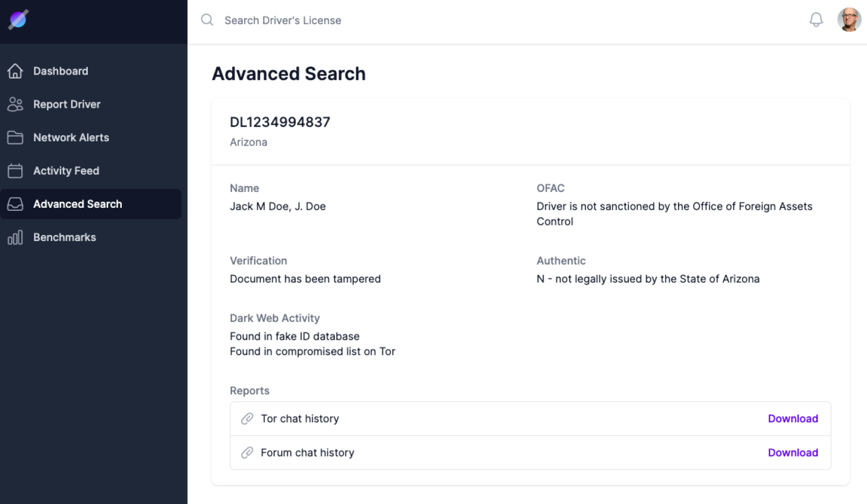Click the magnifying glass search icon
This screenshot has width=867, height=504.
[207, 20]
